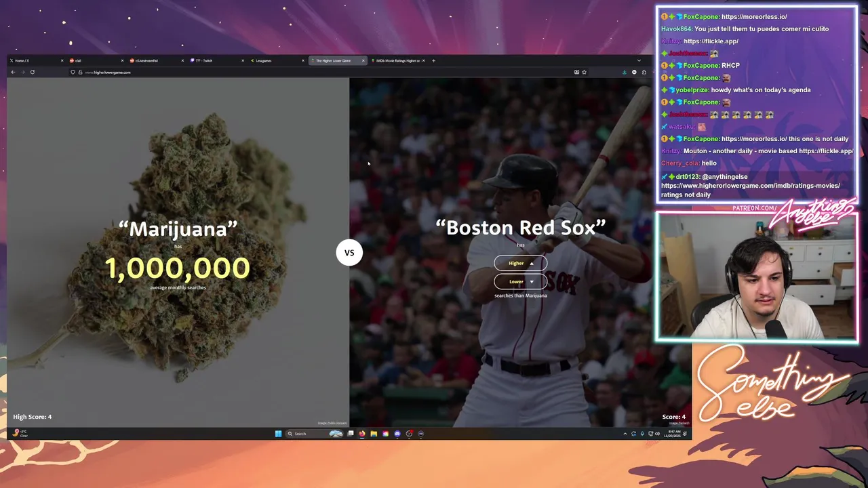This screenshot has width=868, height=488.
Task: Switch to the Home / X browser tab
Action: [37, 60]
